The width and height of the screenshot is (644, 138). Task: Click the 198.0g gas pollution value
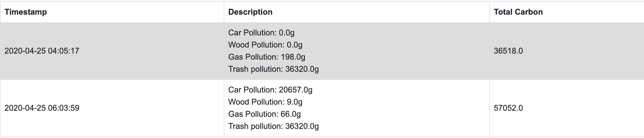click(293, 57)
